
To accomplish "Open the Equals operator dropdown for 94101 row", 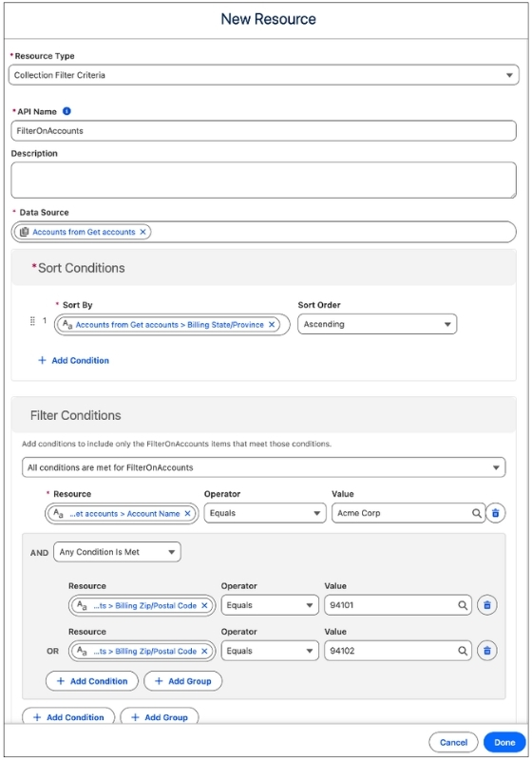I will click(270, 605).
